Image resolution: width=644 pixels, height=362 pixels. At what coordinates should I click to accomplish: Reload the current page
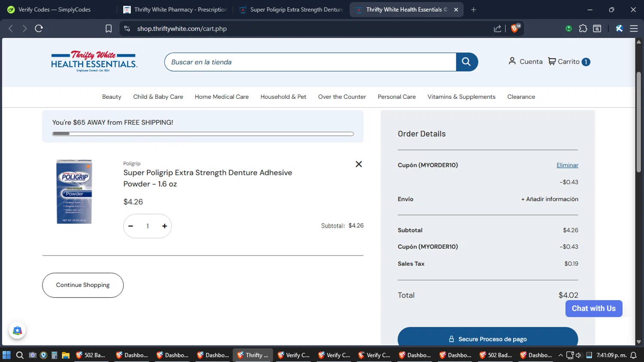[39, 29]
